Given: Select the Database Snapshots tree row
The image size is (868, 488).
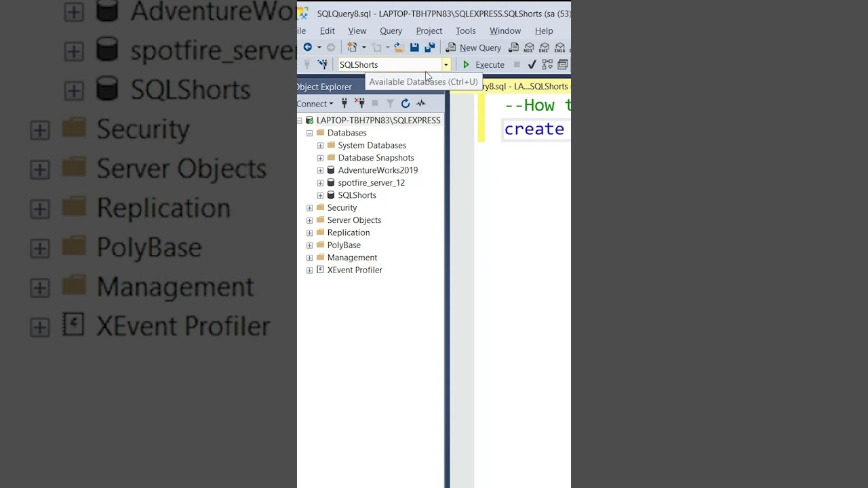Looking at the screenshot, I should click(x=376, y=158).
